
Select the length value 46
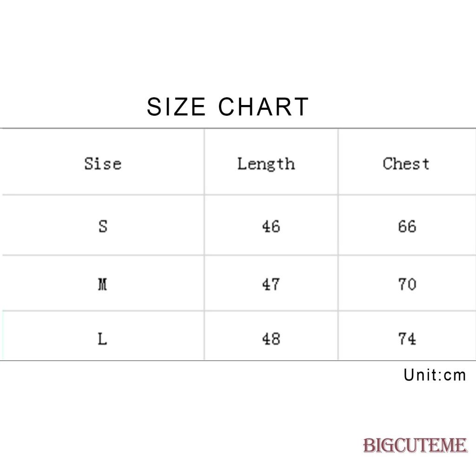click(x=271, y=226)
